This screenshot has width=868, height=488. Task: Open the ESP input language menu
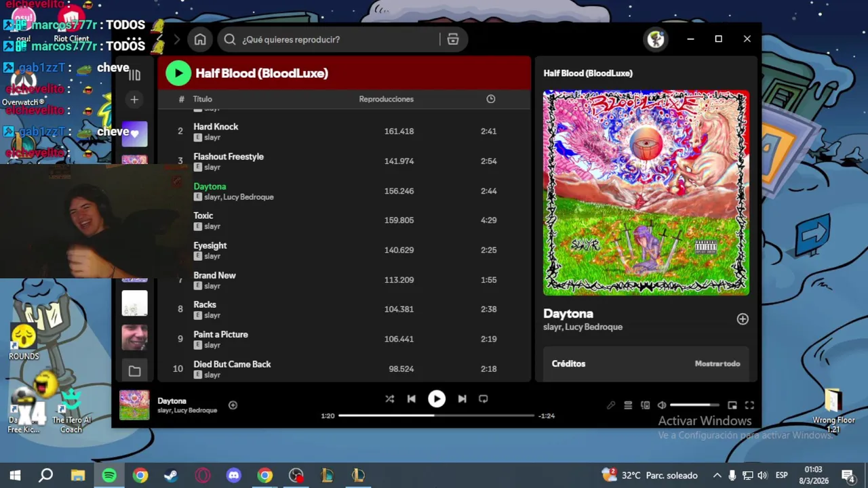pos(781,475)
